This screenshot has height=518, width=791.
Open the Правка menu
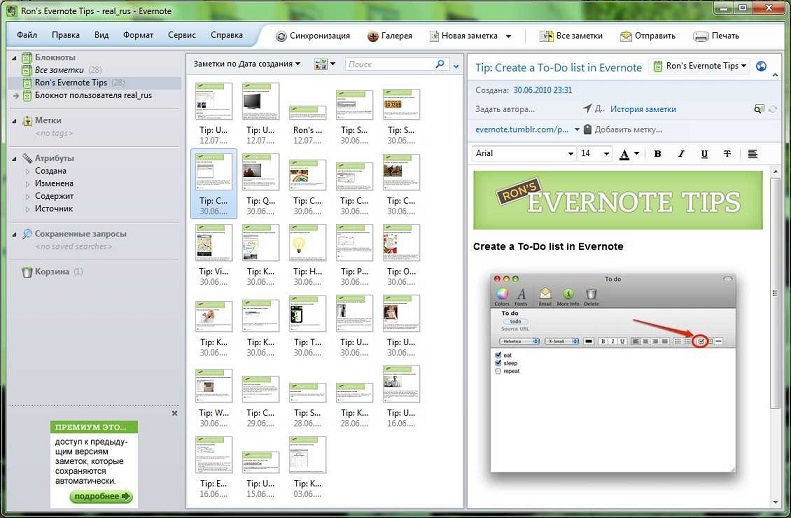66,35
